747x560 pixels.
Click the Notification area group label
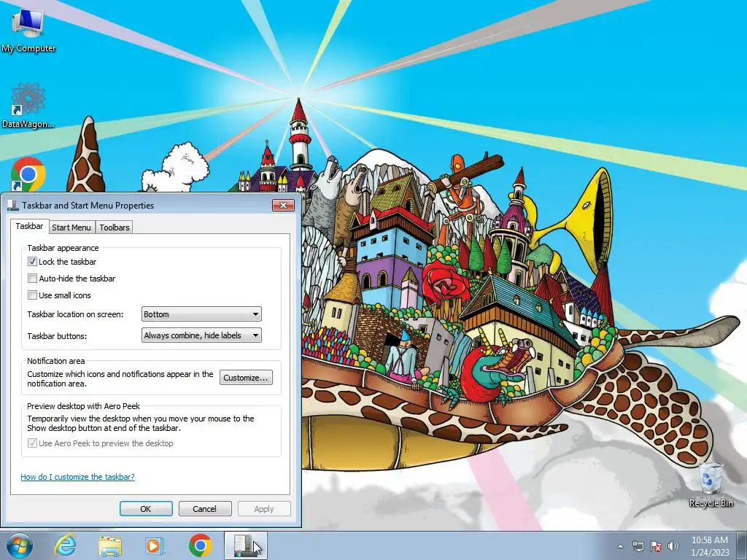coord(55,361)
